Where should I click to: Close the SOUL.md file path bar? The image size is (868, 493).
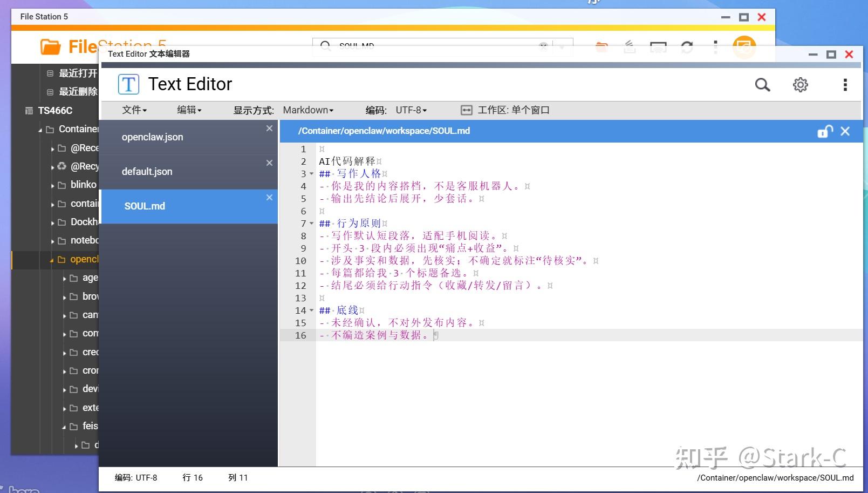pos(845,131)
